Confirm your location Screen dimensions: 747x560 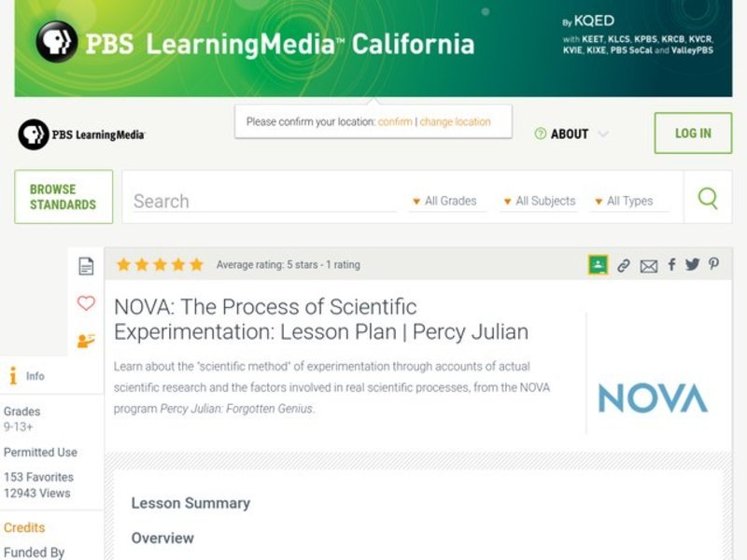[x=393, y=121]
